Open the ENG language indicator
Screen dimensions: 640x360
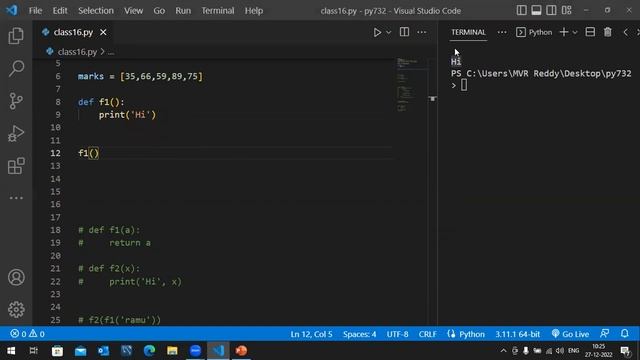[573, 351]
